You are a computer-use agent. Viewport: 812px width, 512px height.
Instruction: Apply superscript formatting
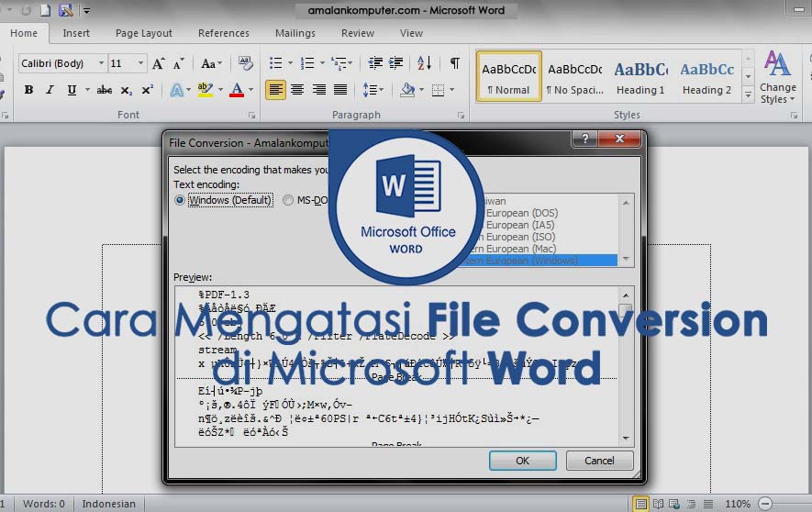pyautogui.click(x=148, y=90)
